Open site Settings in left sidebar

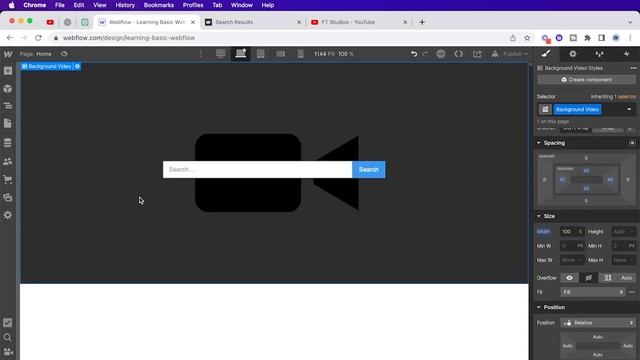coord(8,215)
